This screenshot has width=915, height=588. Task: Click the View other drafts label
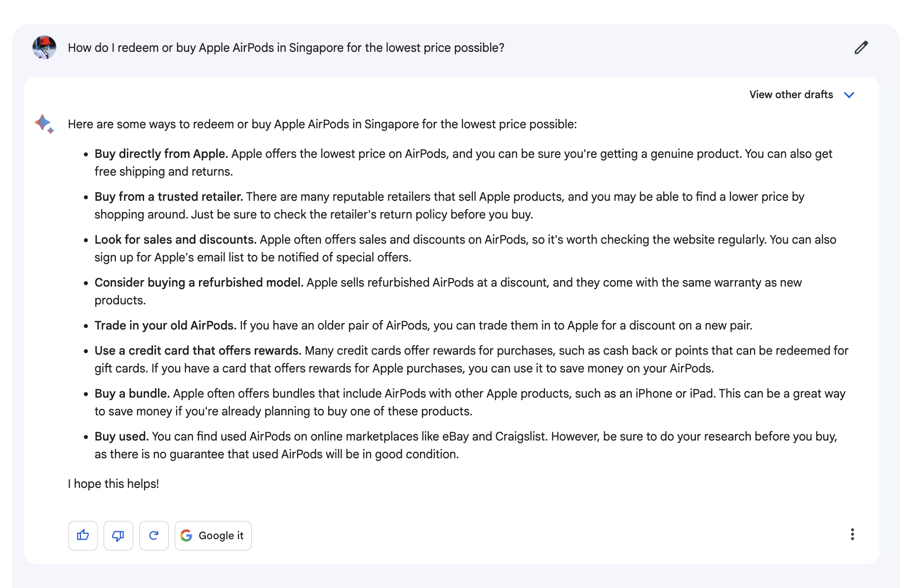[791, 94]
